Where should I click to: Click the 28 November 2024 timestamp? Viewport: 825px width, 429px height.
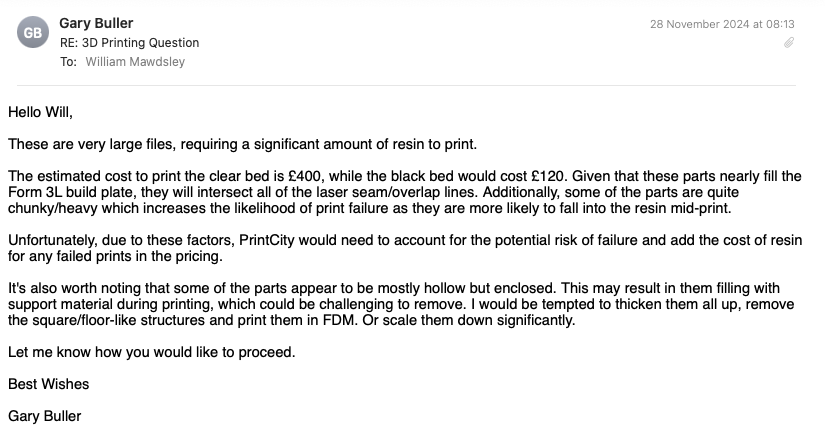[722, 24]
